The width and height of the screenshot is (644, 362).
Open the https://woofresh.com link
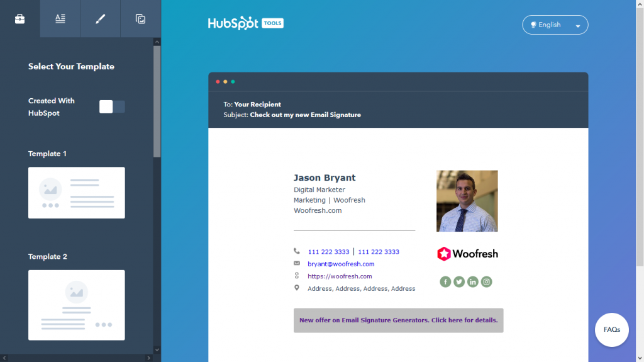coord(340,276)
